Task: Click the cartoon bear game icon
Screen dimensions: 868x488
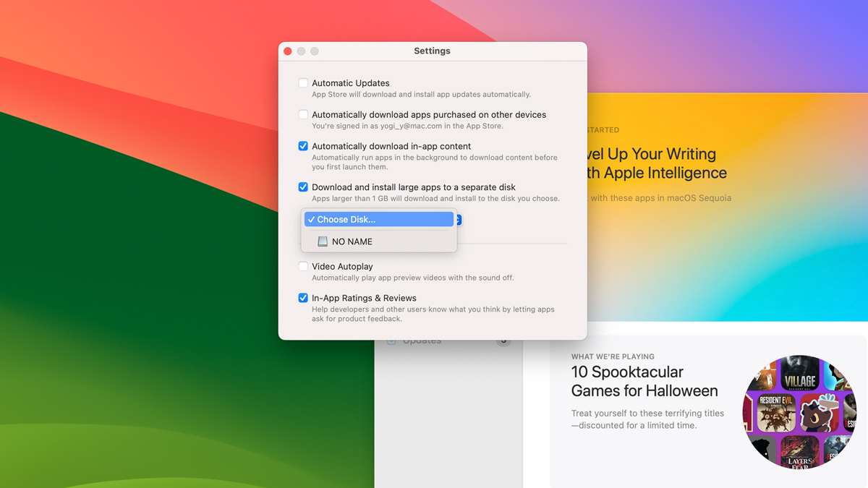Action: click(x=819, y=414)
